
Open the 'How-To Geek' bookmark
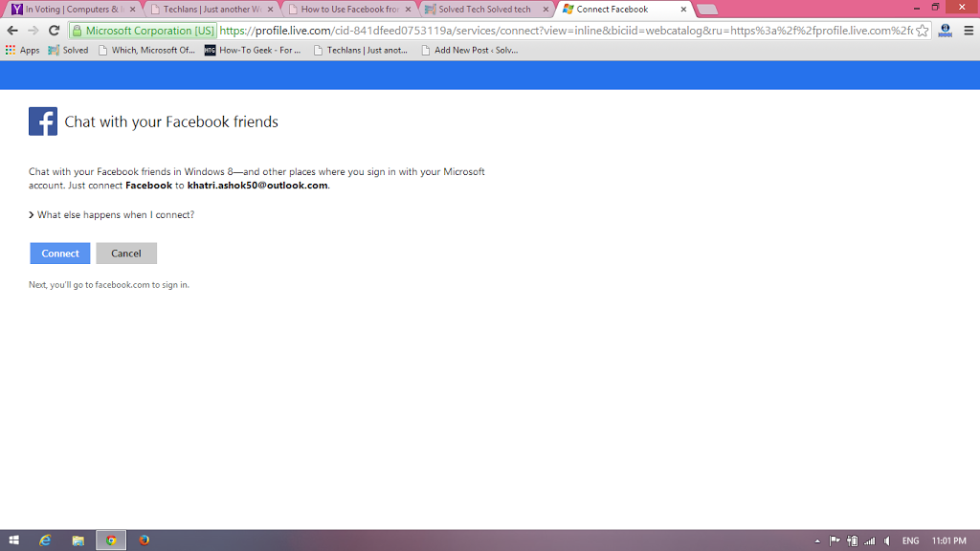point(253,50)
